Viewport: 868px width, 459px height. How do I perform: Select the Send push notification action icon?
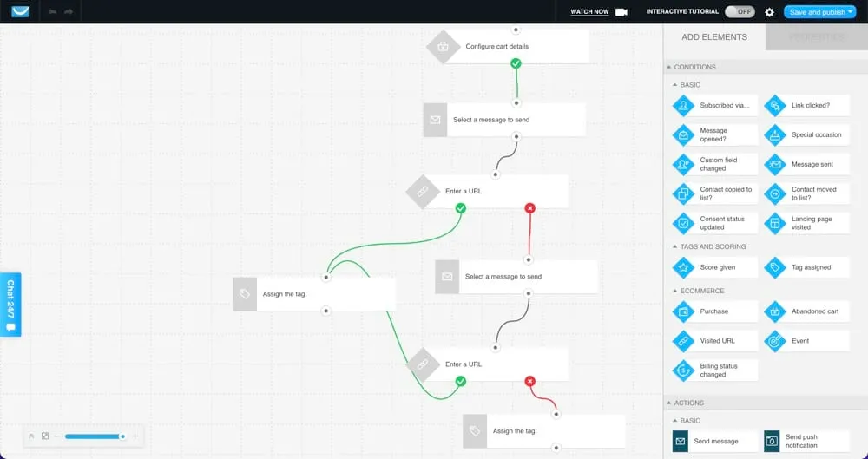[772, 441]
